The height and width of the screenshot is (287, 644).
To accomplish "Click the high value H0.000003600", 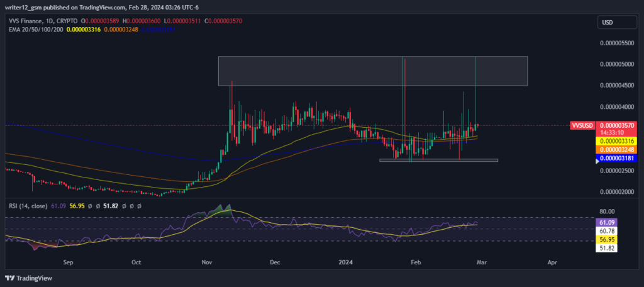I will 140,21.
